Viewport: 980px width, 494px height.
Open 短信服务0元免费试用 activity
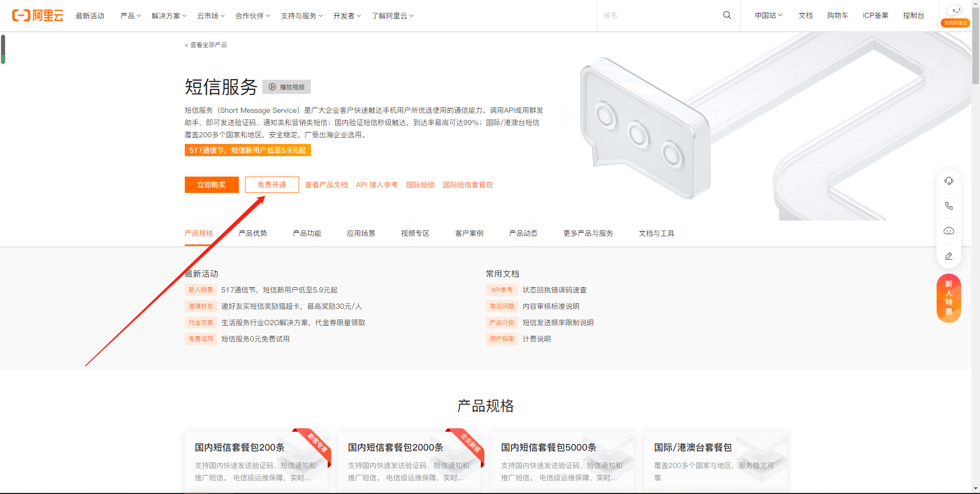pyautogui.click(x=255, y=339)
